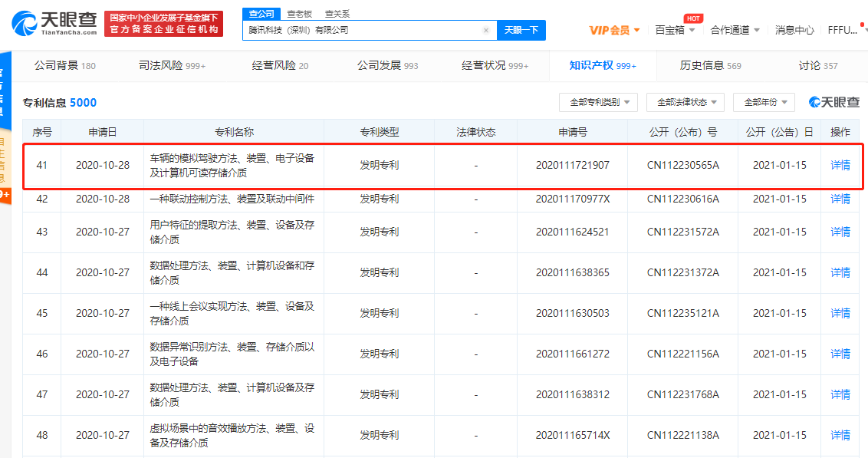The width and height of the screenshot is (868, 458).
Task: Switch to the 公司发展 tab
Action: 387,66
